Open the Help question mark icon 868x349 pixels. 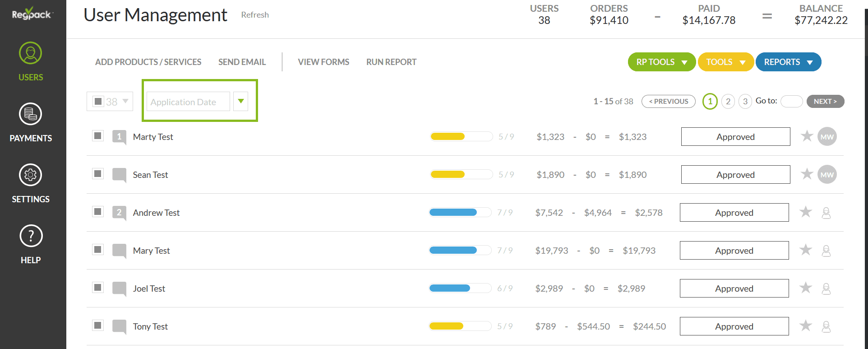[31, 236]
